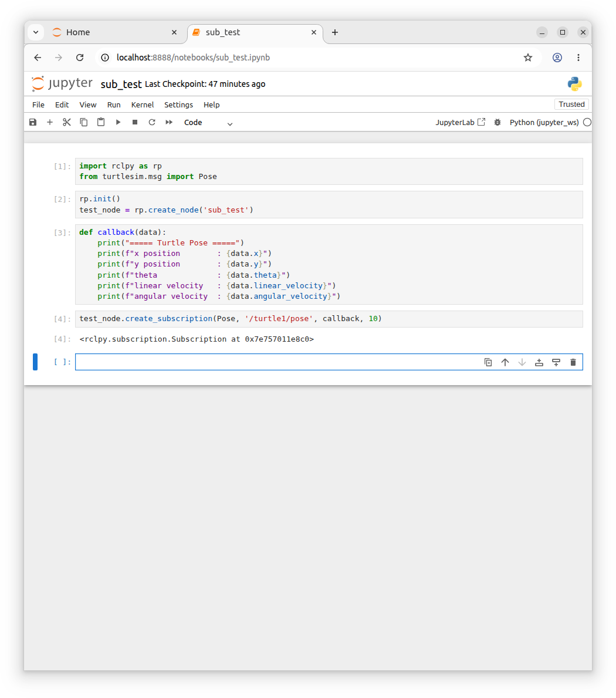This screenshot has height=698, width=616.
Task: Open the Kernel menu
Action: (143, 104)
